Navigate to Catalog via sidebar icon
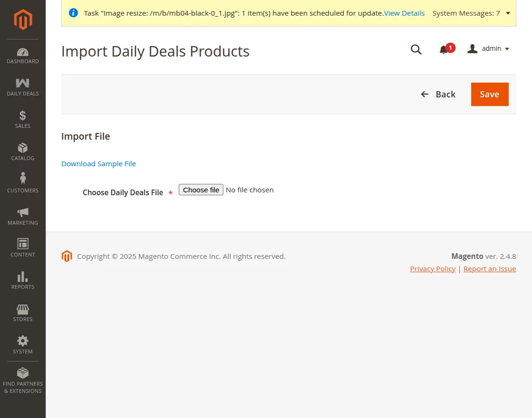This screenshot has width=532, height=418. (x=22, y=151)
